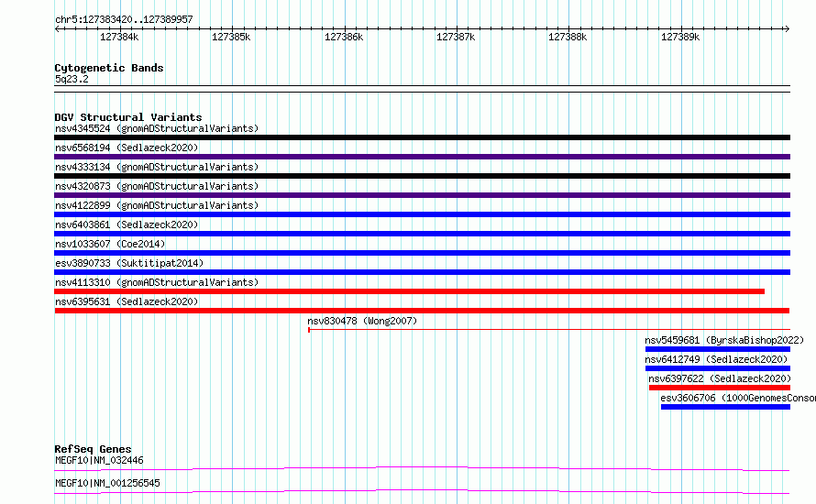Click the Cytogenetic Bands track title
This screenshot has height=504, width=816.
pyautogui.click(x=109, y=68)
